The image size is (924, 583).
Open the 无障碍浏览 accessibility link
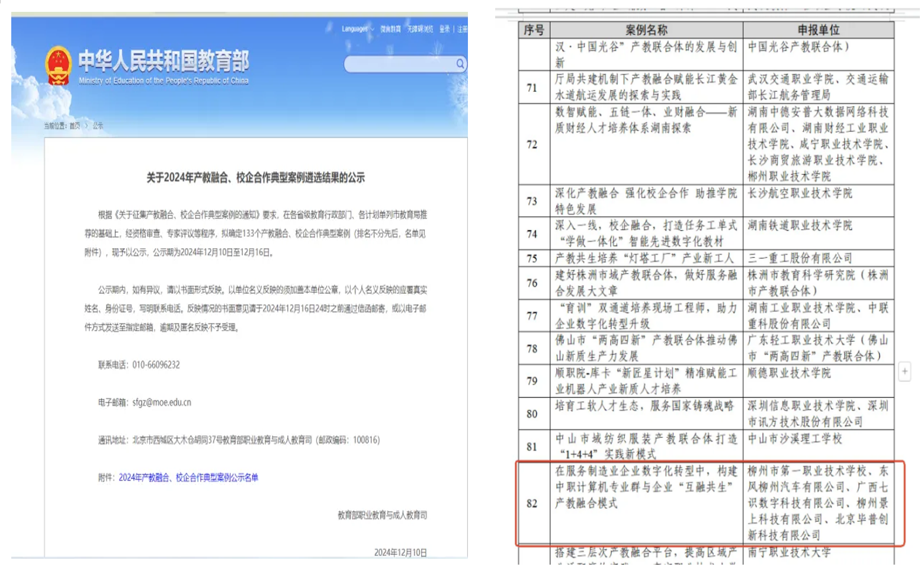click(x=420, y=28)
